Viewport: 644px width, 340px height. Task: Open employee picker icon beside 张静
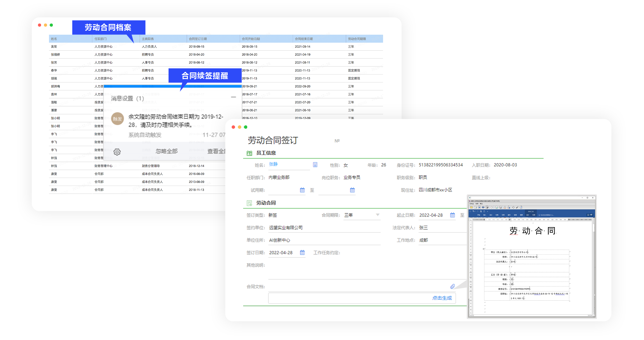point(315,164)
